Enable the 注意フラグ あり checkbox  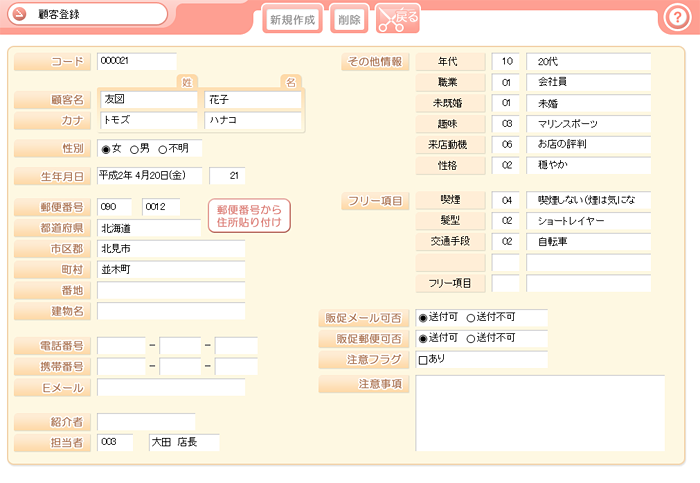[x=422, y=360]
